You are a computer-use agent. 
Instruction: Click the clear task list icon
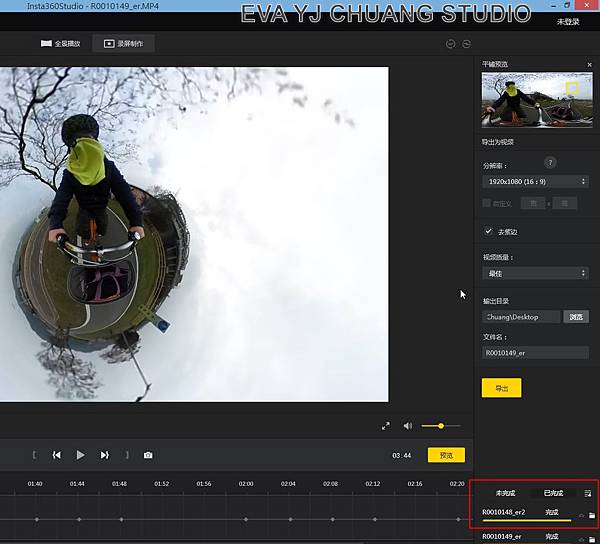(x=588, y=493)
